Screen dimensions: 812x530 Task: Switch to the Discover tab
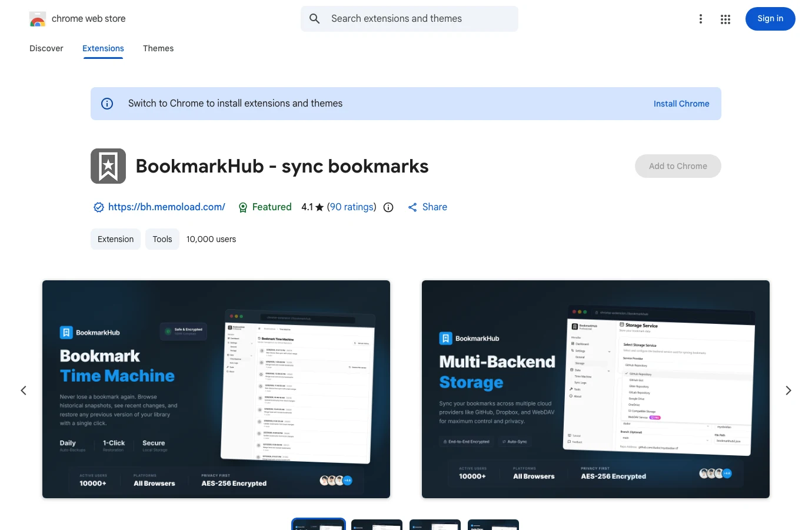pyautogui.click(x=46, y=48)
